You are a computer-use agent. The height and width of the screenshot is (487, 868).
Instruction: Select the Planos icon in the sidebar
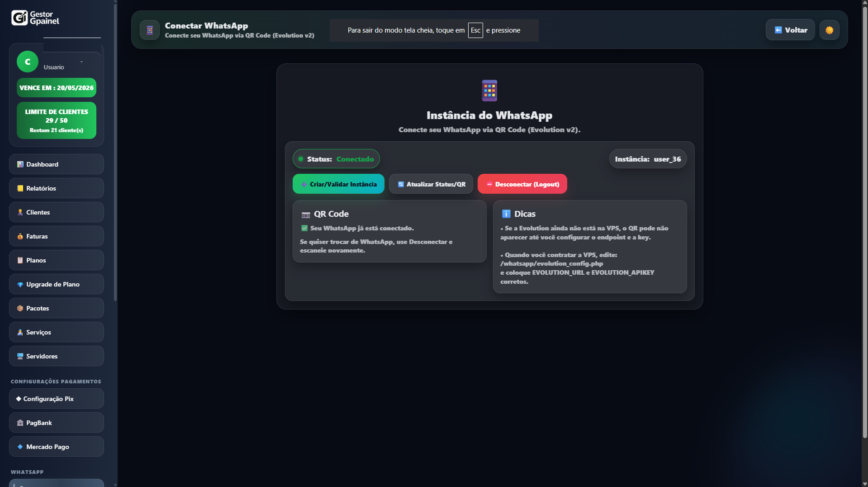(20, 260)
